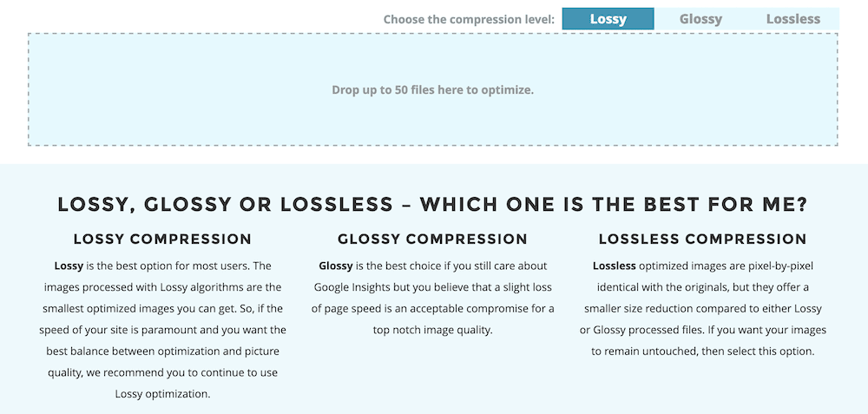Select the Lossy compression level button
This screenshot has height=414, width=868.
point(608,19)
